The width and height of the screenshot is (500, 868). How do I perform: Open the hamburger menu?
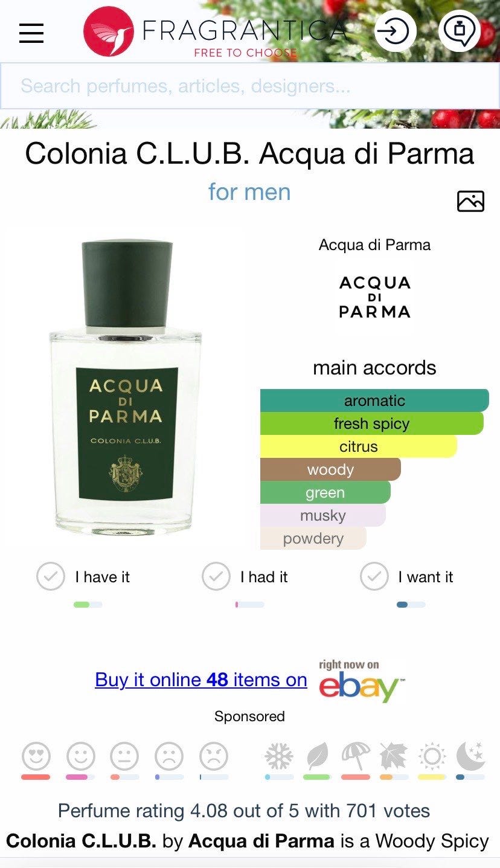pos(31,33)
